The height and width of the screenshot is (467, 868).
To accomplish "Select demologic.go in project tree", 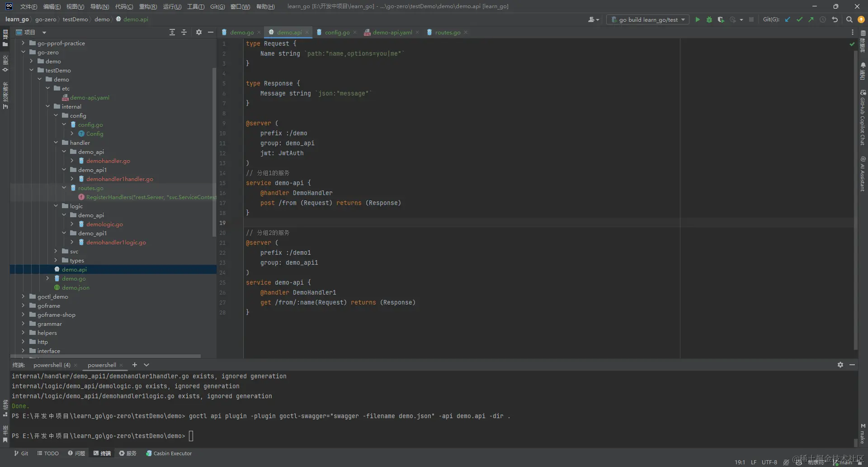I will pyautogui.click(x=104, y=224).
